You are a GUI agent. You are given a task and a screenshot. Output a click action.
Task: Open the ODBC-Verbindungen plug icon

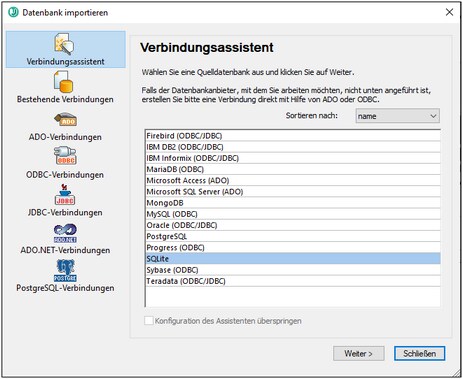pos(65,156)
